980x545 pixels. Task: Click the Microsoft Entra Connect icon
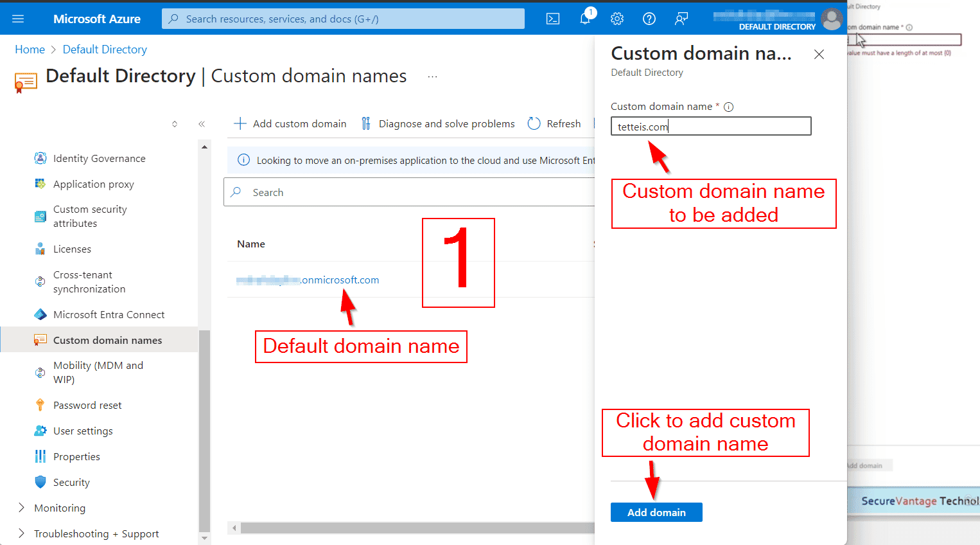click(x=40, y=314)
